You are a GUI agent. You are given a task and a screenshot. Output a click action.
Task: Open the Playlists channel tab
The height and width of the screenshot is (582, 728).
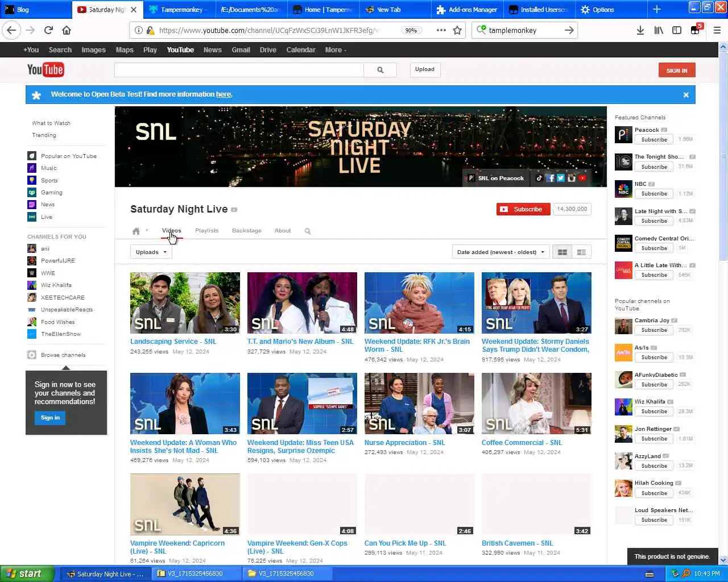[x=207, y=231]
